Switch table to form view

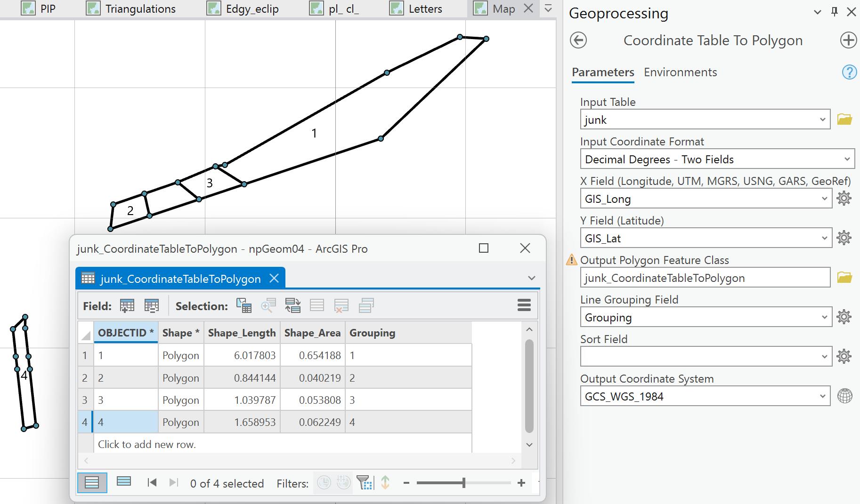click(x=124, y=483)
